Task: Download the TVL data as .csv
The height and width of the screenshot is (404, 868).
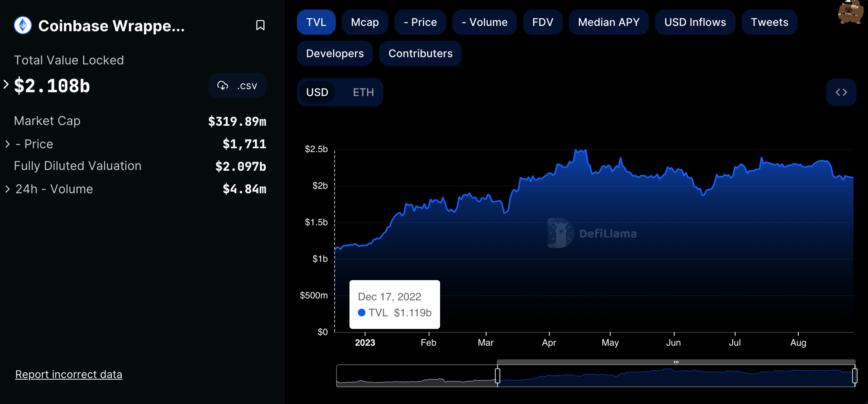Action: (237, 85)
